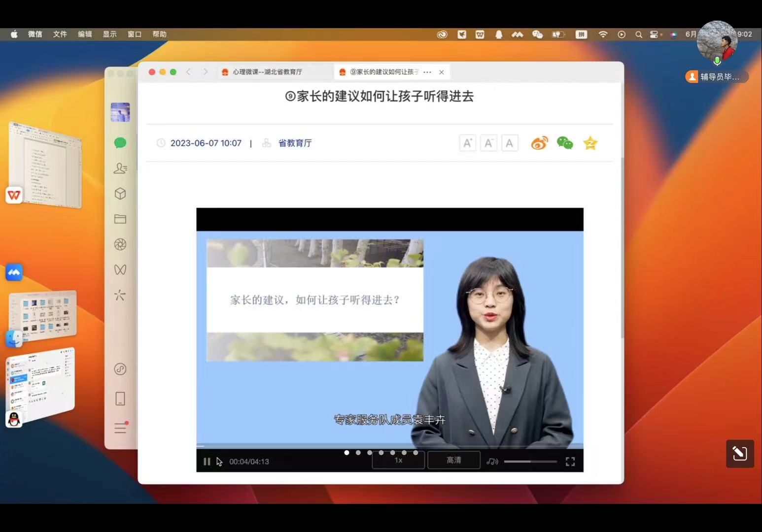Click the 省教育厅 source link
This screenshot has height=532, width=762.
tap(295, 143)
